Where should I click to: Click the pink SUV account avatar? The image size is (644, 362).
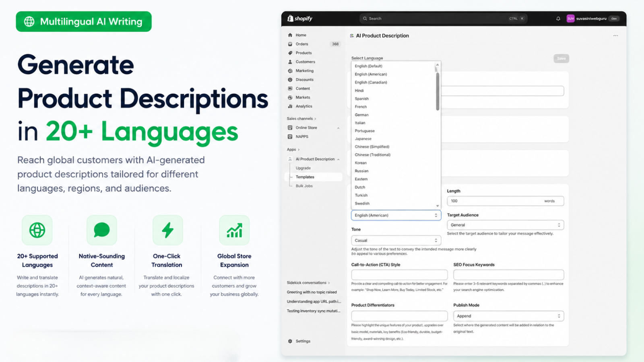[570, 19]
